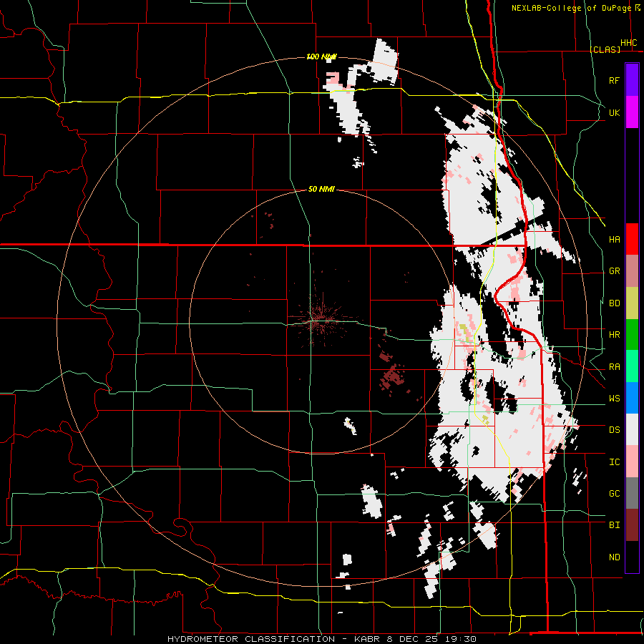Screen dimensions: 644x644
Task: Click the light pink IC swatch
Action: tap(632, 462)
